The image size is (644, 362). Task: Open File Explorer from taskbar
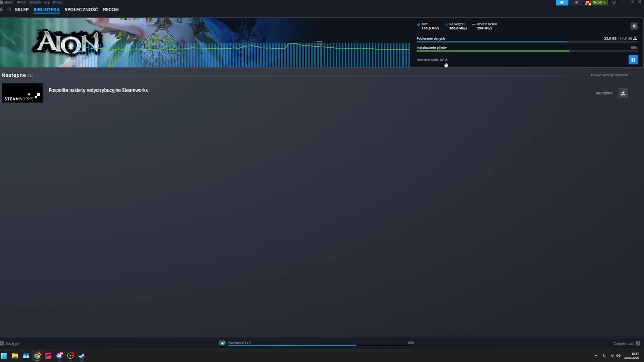pyautogui.click(x=15, y=356)
